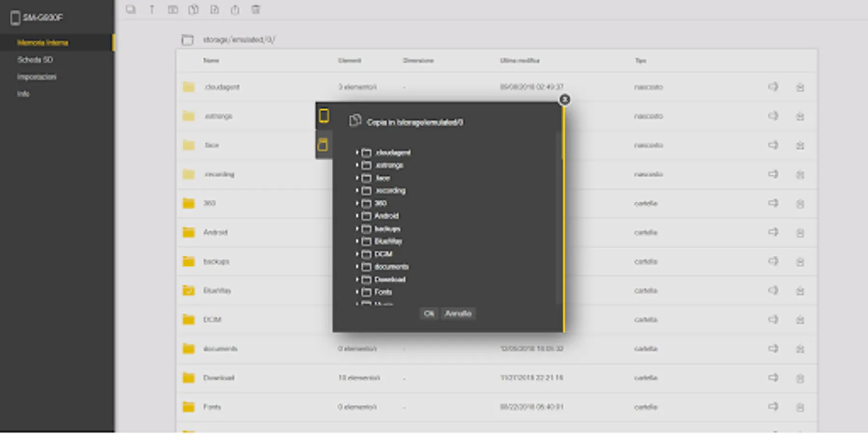Click the trash icon in top toolbar
The height and width of the screenshot is (434, 868).
click(256, 9)
